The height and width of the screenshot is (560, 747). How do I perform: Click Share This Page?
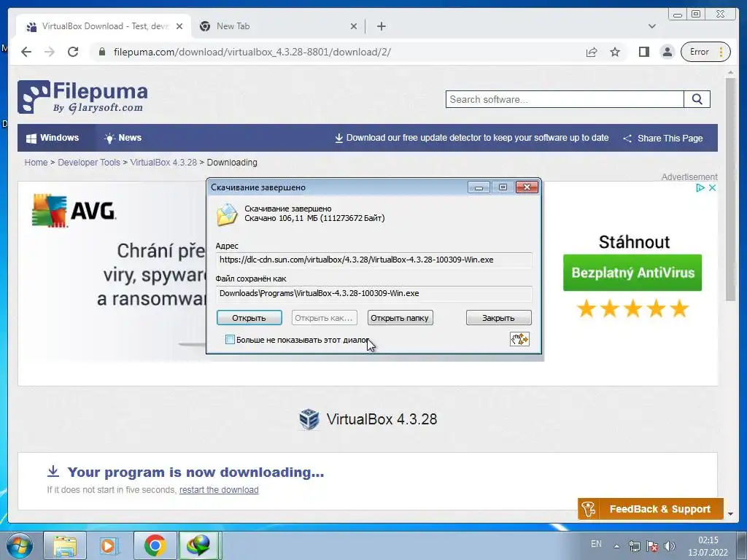662,138
